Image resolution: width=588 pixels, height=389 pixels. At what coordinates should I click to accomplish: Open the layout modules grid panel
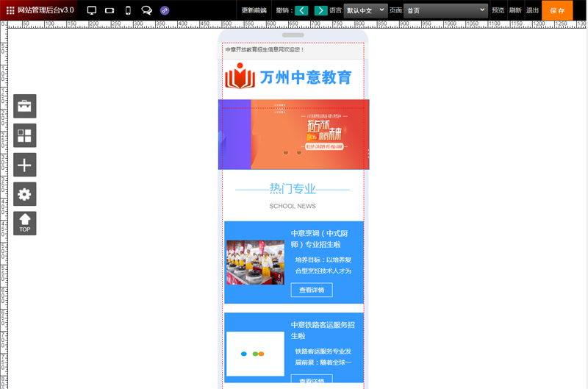[25, 135]
